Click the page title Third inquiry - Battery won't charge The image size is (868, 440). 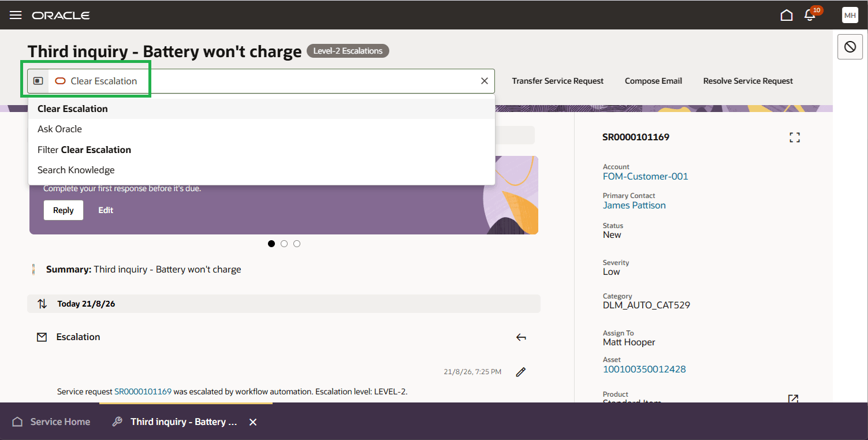pyautogui.click(x=165, y=51)
